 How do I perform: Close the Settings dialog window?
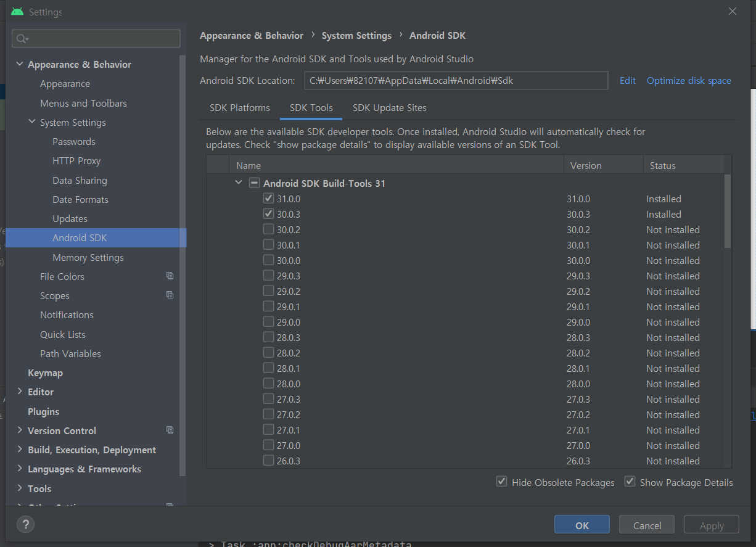(x=732, y=11)
